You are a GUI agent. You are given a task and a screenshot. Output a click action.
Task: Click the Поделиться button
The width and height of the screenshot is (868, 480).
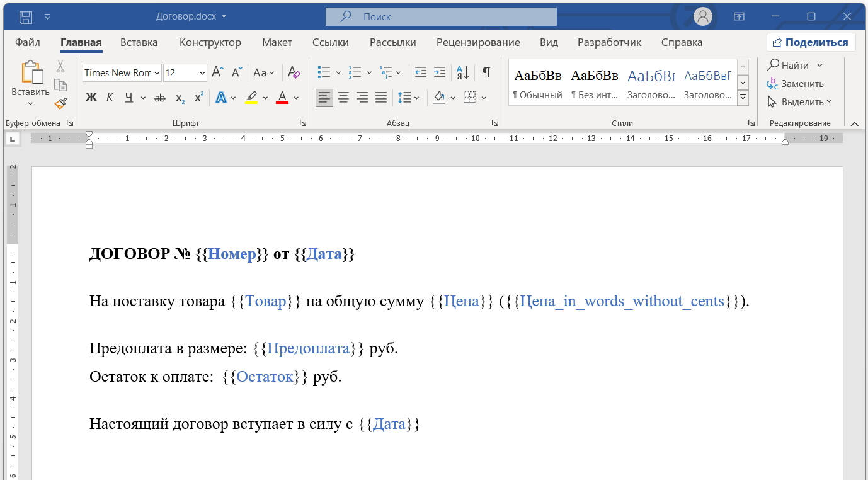[811, 43]
